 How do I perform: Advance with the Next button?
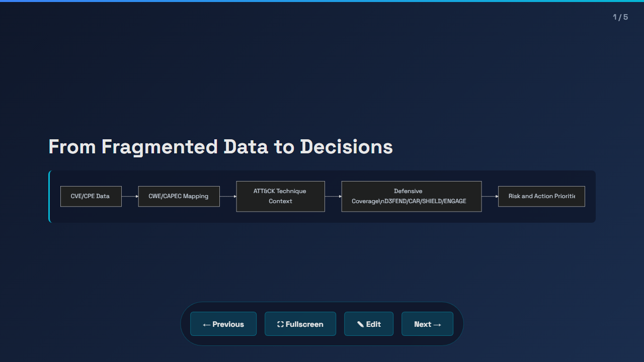click(x=427, y=324)
